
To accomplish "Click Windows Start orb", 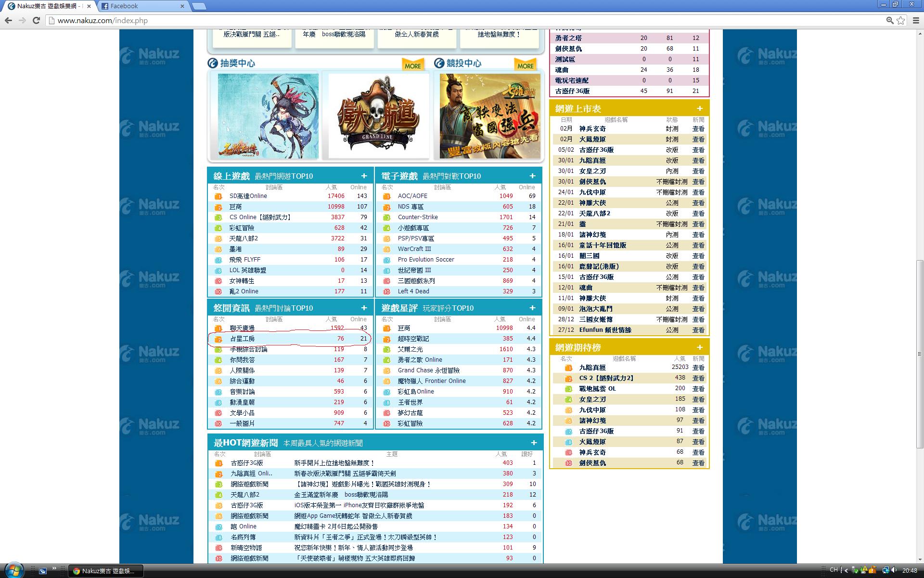I will click(13, 571).
